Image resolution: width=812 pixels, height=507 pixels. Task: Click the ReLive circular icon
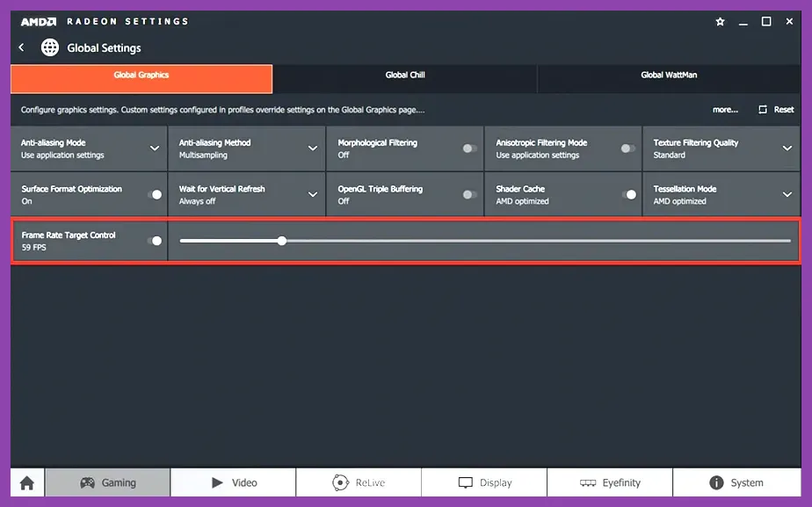[x=340, y=482]
